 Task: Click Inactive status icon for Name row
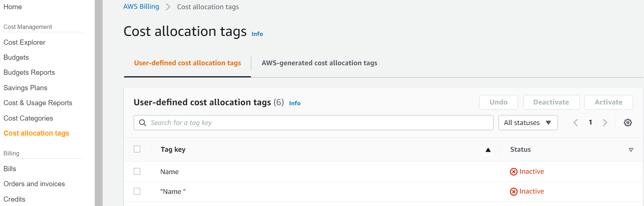(x=514, y=172)
